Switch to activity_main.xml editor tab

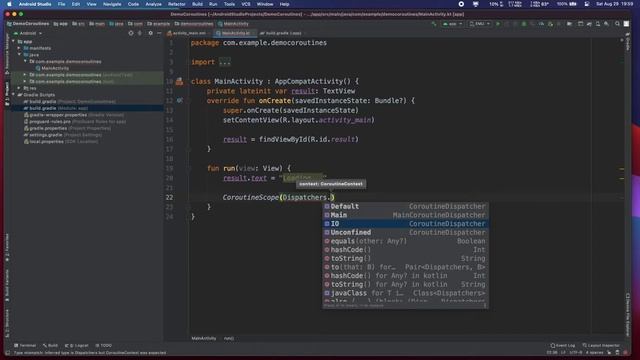(x=189, y=33)
